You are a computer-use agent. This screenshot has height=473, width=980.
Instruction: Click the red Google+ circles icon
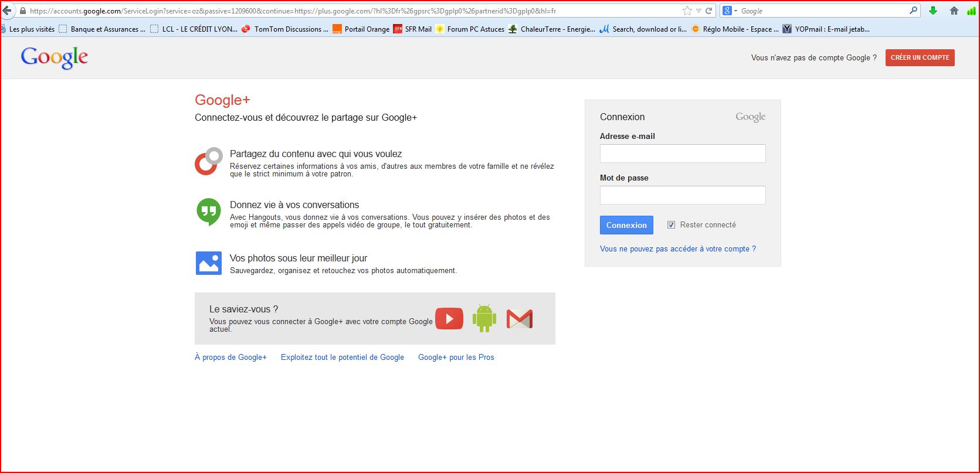[209, 161]
